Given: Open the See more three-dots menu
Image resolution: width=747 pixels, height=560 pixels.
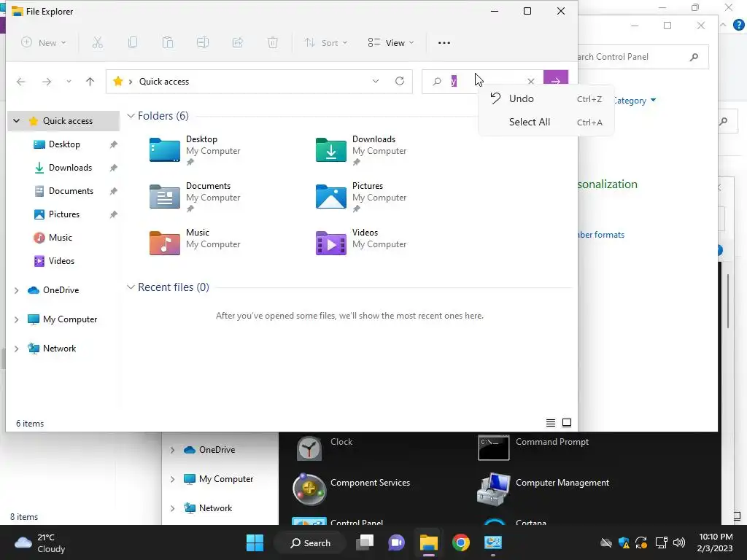Looking at the screenshot, I should (x=444, y=43).
